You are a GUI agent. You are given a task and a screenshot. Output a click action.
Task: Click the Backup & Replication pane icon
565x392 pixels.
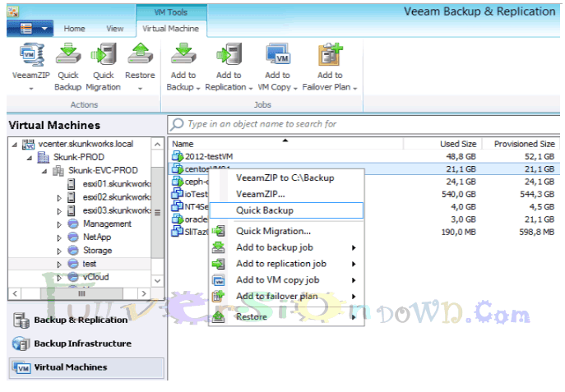point(21,320)
